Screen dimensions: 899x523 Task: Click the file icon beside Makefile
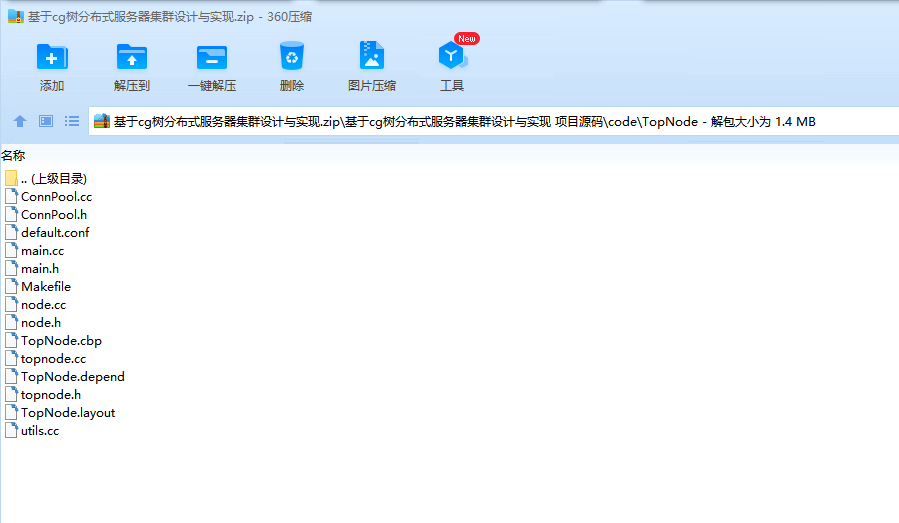[x=11, y=286]
